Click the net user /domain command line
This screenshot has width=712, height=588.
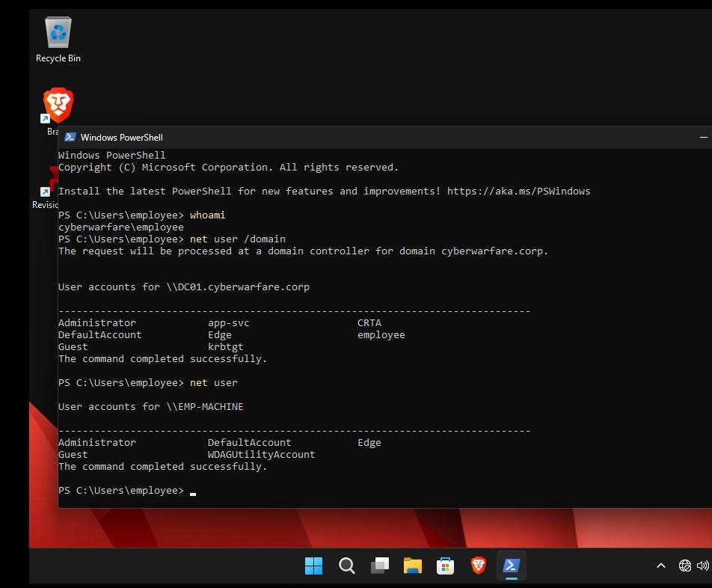(x=238, y=239)
